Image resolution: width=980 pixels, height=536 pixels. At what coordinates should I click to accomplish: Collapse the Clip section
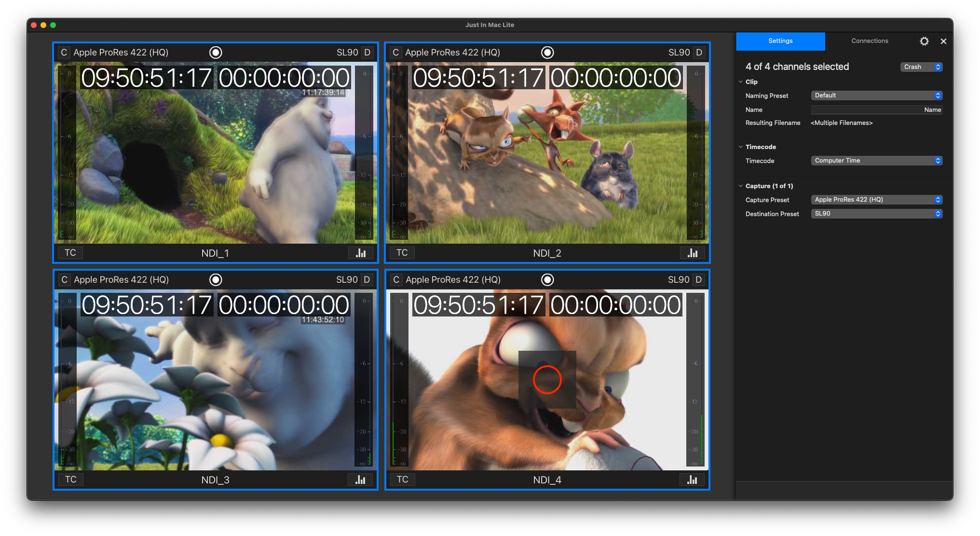741,82
